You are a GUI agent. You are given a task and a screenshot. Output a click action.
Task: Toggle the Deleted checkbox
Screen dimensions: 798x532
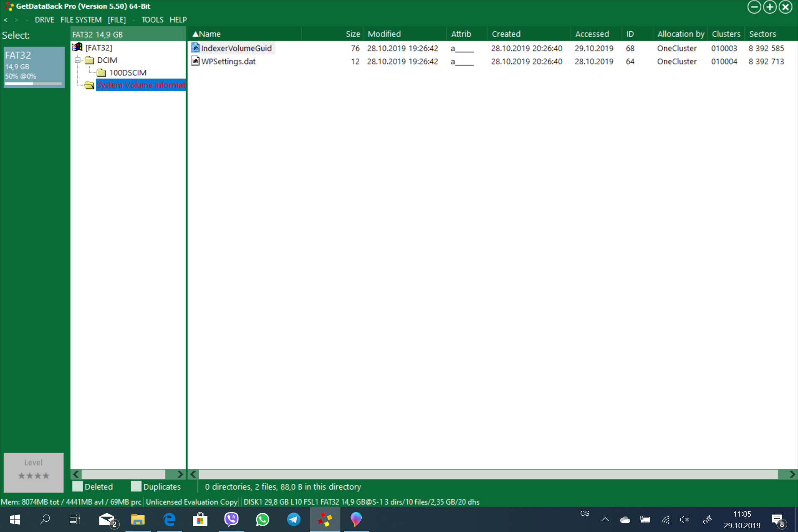pos(78,486)
